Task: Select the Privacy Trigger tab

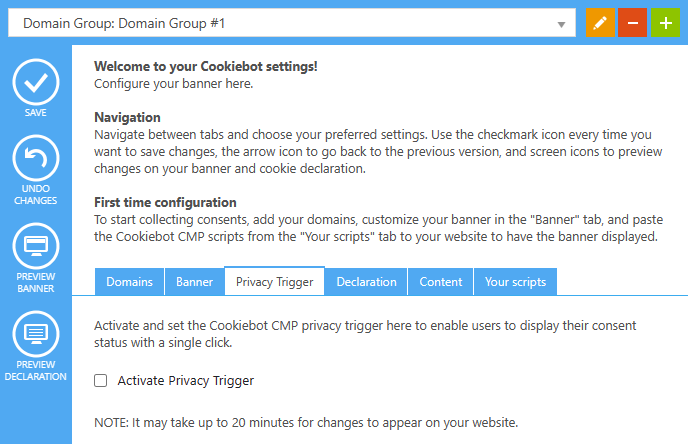Action: pos(275,282)
